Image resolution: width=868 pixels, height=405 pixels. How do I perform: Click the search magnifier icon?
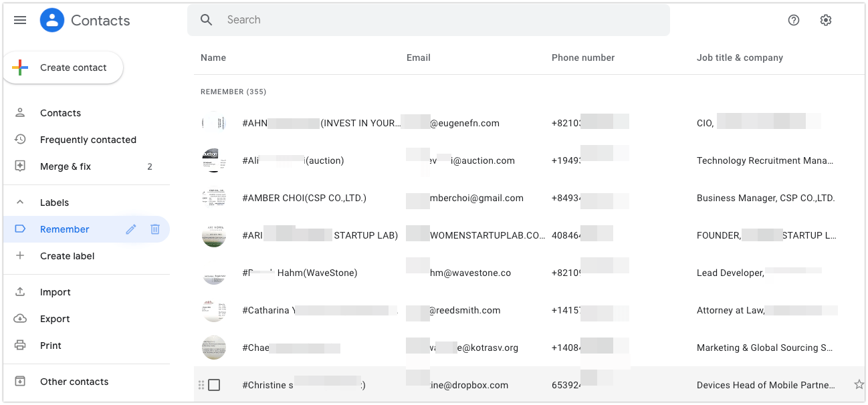click(x=207, y=20)
